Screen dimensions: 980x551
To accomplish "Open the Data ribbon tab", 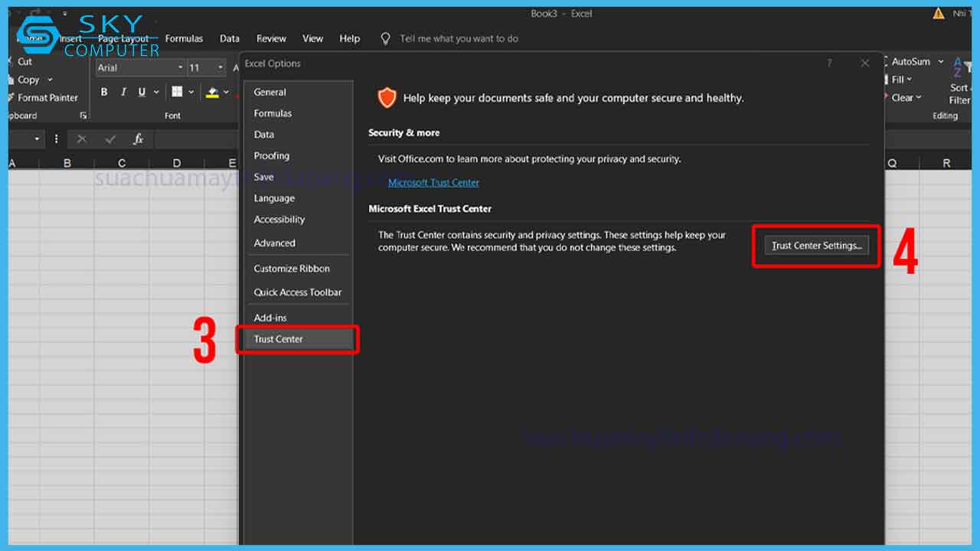I will click(230, 38).
